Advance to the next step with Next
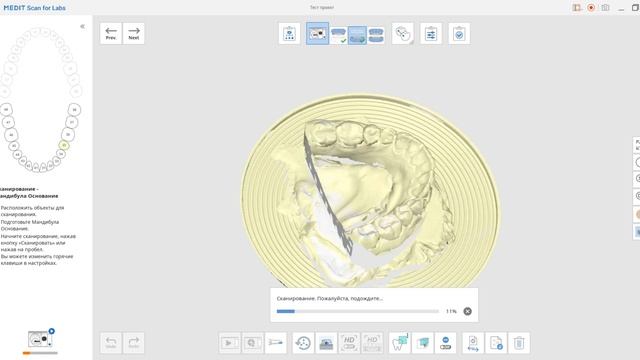The width and height of the screenshot is (640, 360). point(133,33)
